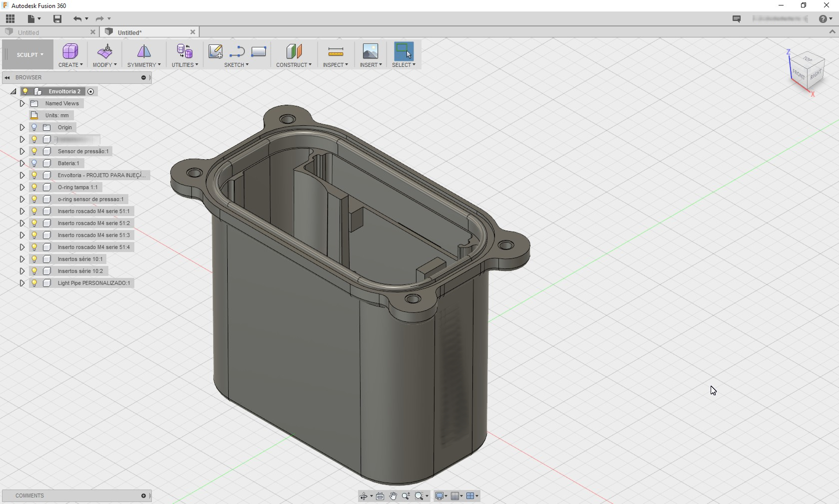Collapse the toolbar with top-right chevron
This screenshot has height=504, width=839.
(x=832, y=32)
